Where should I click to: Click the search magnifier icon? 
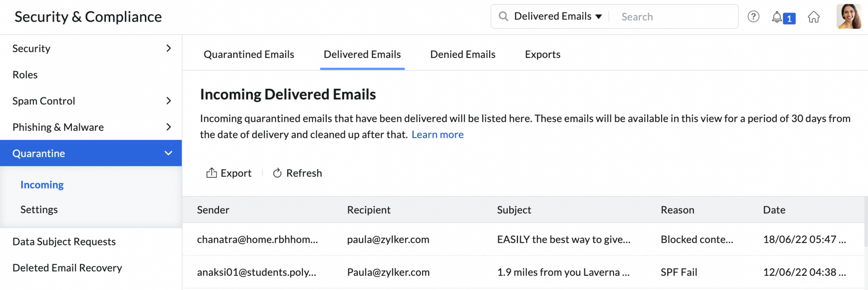(503, 16)
